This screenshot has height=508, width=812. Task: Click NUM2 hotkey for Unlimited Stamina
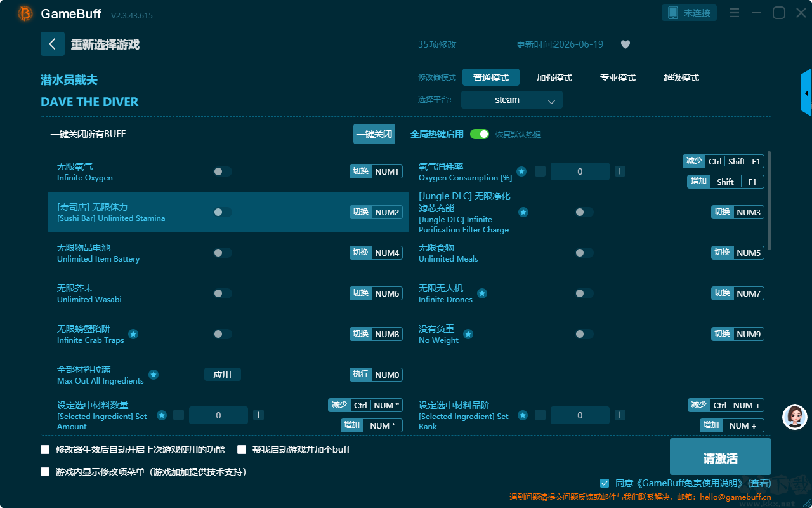coord(376,212)
